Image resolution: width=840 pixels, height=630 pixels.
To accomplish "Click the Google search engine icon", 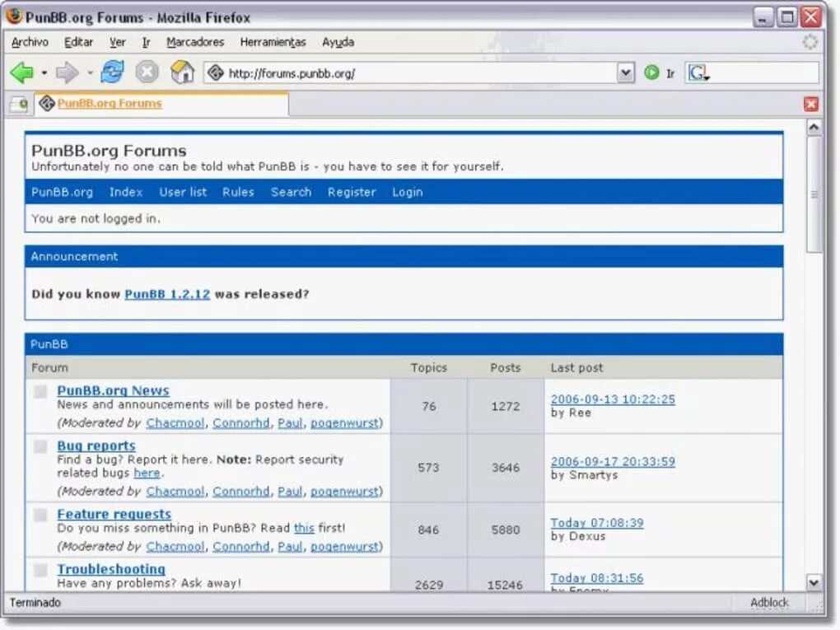I will point(698,72).
